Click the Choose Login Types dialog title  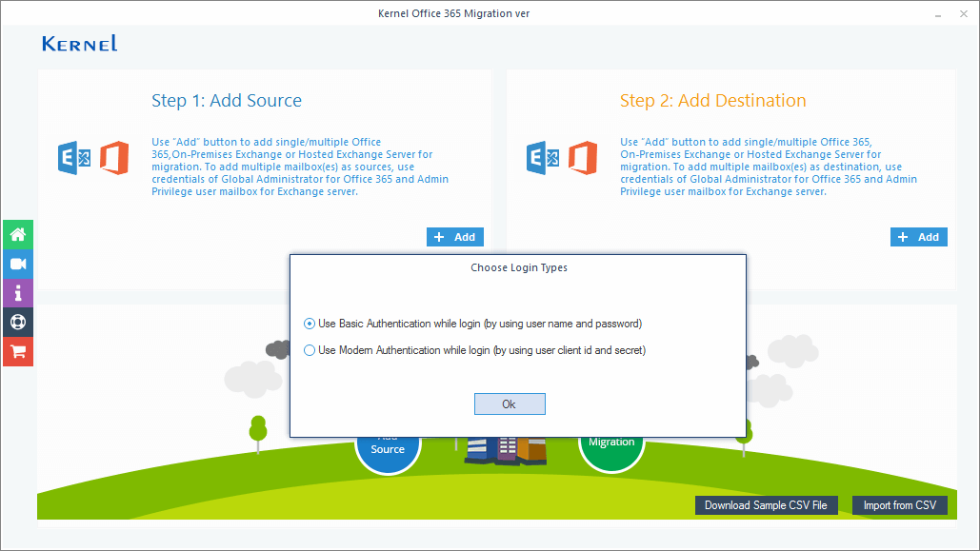(x=519, y=267)
